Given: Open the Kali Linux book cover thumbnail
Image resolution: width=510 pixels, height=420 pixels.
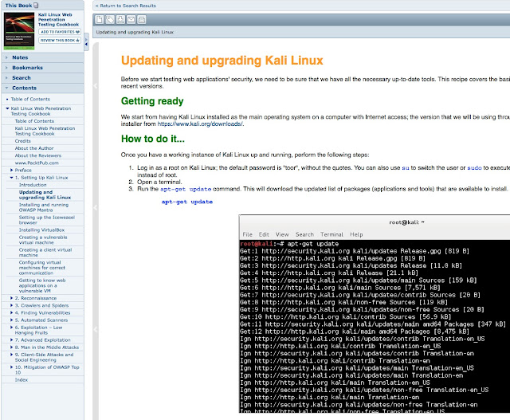Looking at the screenshot, I should pos(19,31).
